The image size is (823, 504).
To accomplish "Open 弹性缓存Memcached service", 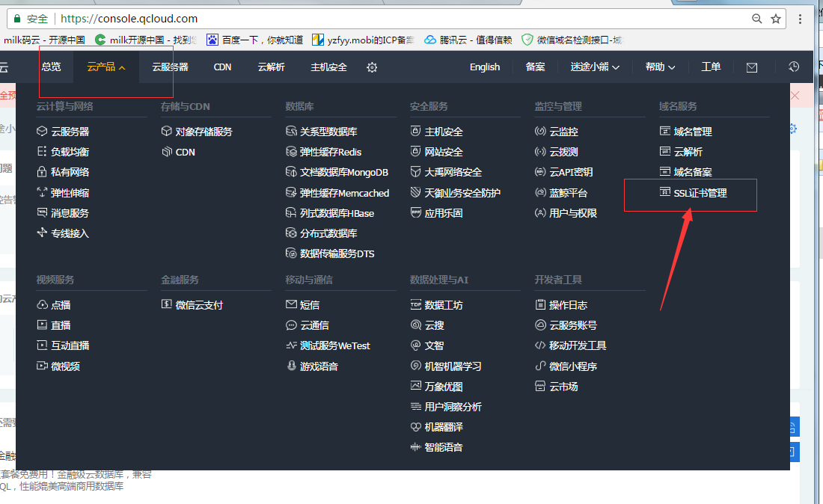I will (x=337, y=193).
